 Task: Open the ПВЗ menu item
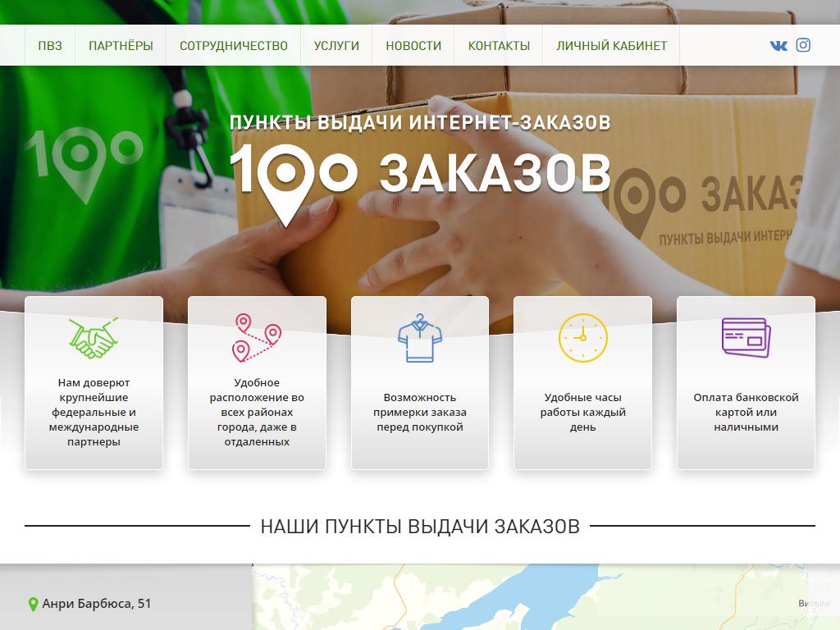click(50, 46)
